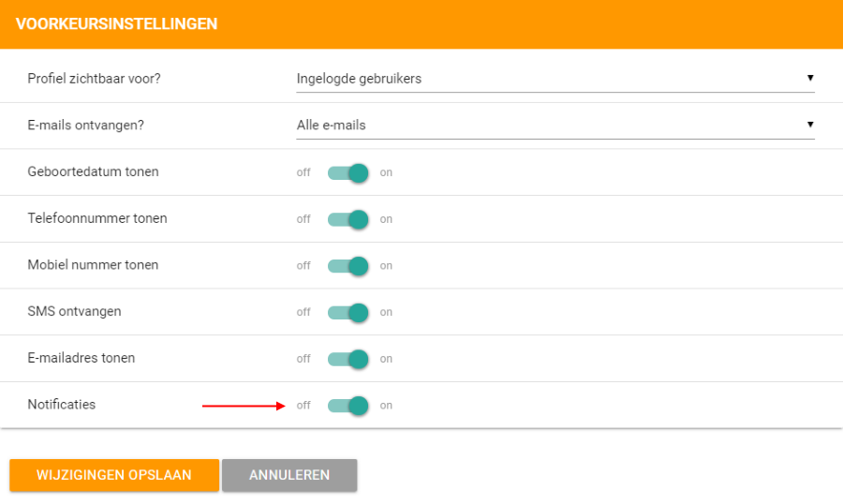843x504 pixels.
Task: Click 'off' label for Geboortedatum tonen
Action: 303,172
